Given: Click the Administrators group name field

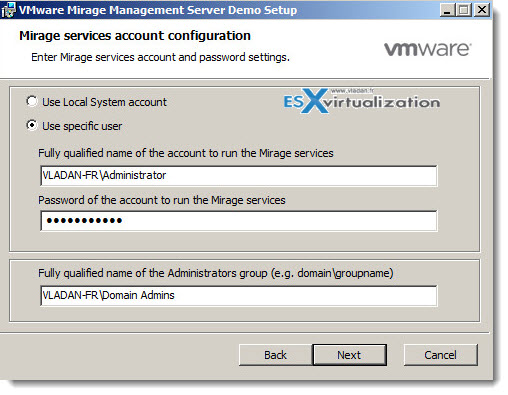Looking at the screenshot, I should pos(239,295).
